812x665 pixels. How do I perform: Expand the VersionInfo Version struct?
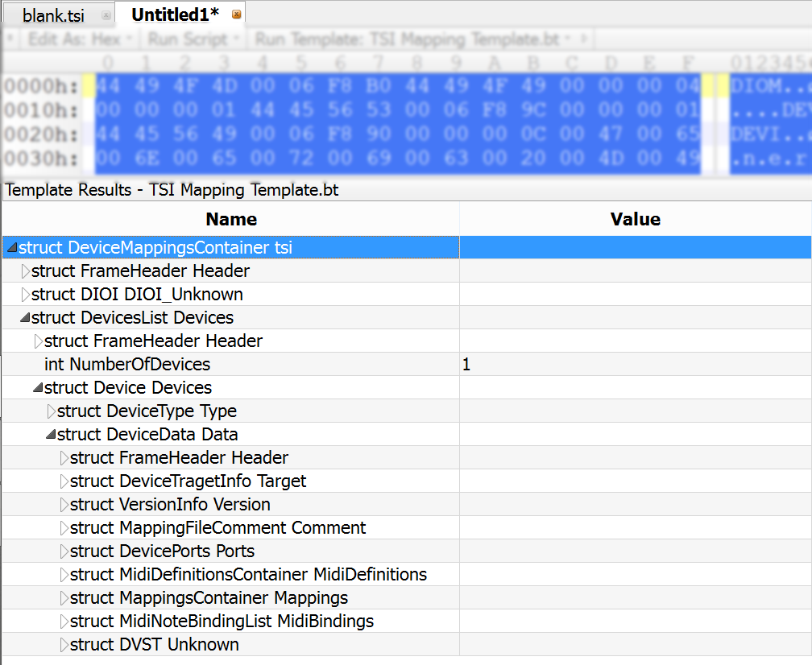64,505
